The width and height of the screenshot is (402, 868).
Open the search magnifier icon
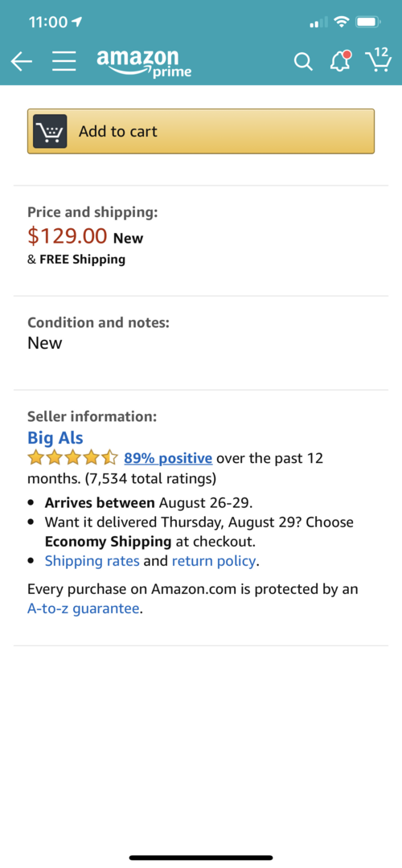303,62
